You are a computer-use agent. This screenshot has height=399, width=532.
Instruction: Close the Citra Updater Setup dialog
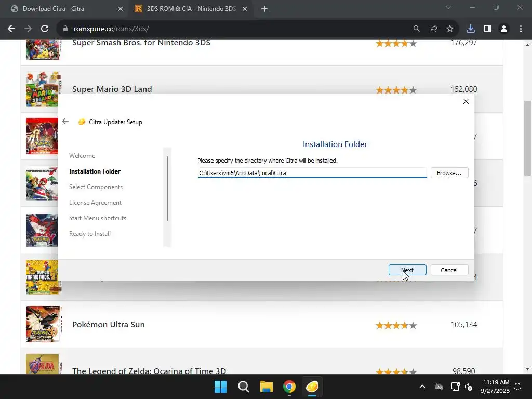[x=466, y=101]
